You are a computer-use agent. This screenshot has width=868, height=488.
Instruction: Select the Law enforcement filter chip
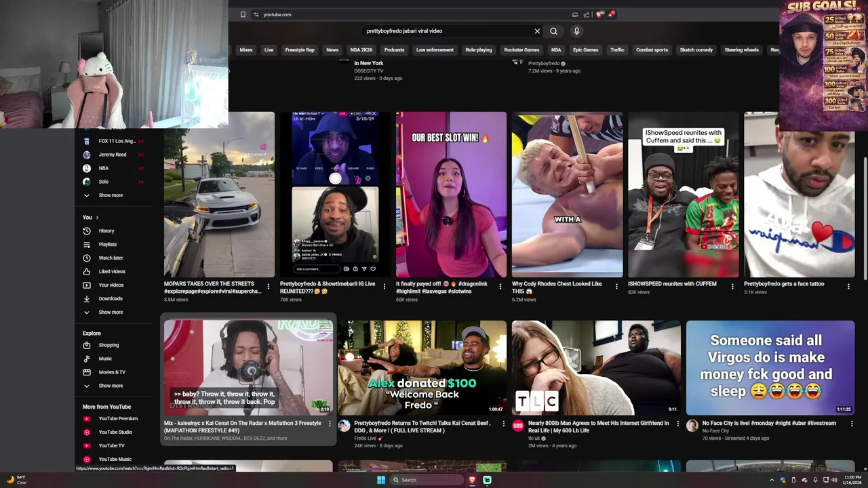435,49
